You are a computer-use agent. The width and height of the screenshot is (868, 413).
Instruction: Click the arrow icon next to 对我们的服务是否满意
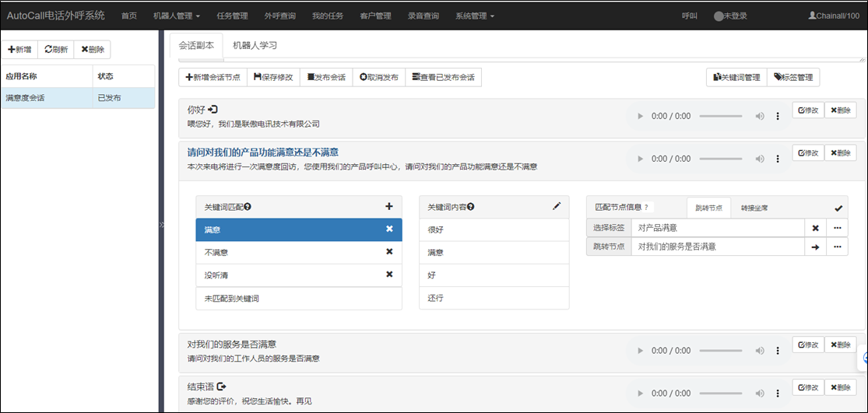pyautogui.click(x=815, y=247)
